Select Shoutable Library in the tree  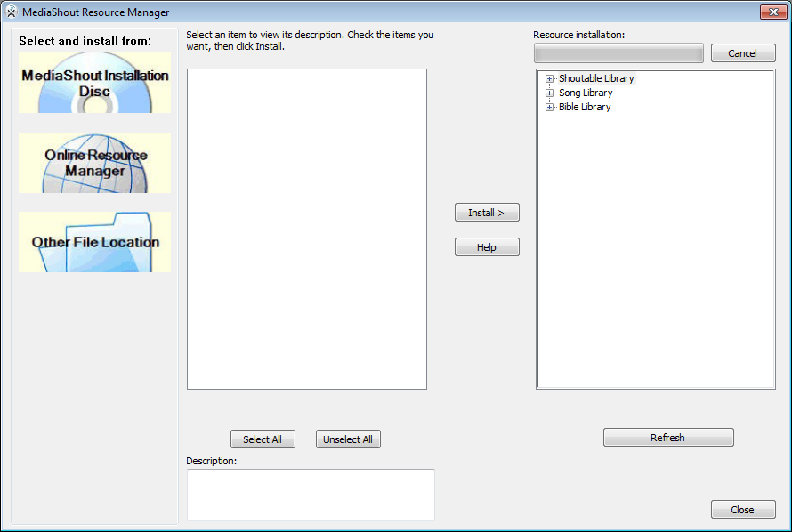tap(596, 78)
